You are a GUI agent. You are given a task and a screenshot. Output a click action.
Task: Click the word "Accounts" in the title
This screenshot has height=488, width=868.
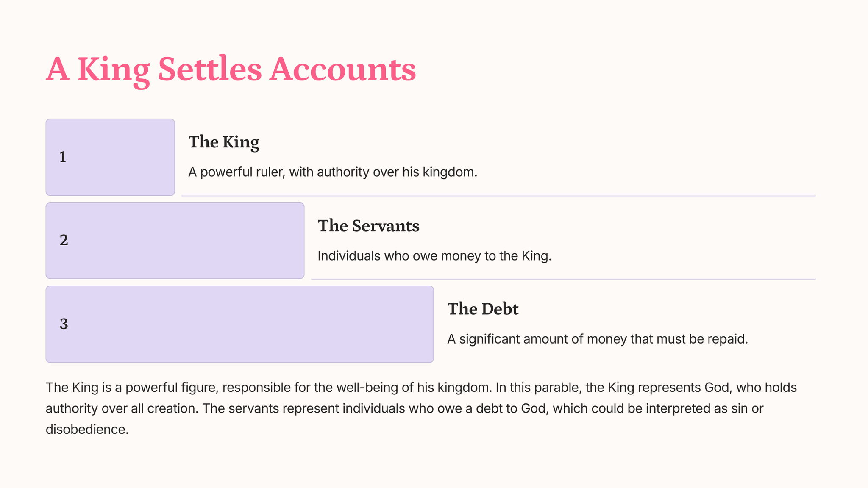(x=342, y=69)
